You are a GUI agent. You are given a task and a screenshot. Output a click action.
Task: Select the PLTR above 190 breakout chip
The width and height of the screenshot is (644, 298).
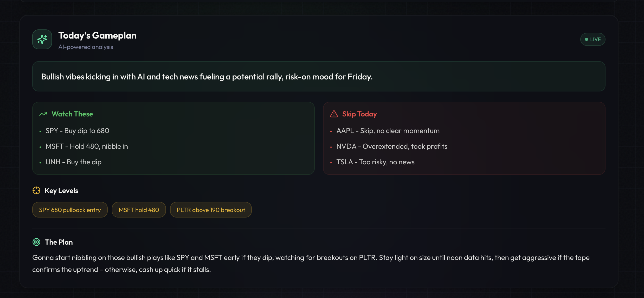[211, 210]
